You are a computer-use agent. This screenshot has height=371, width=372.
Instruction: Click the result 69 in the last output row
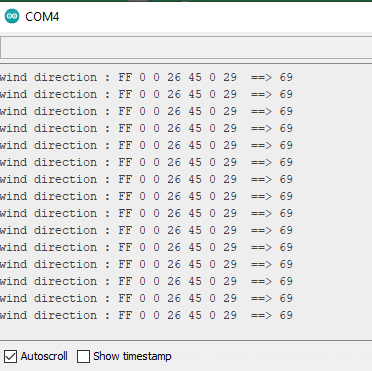coord(286,315)
